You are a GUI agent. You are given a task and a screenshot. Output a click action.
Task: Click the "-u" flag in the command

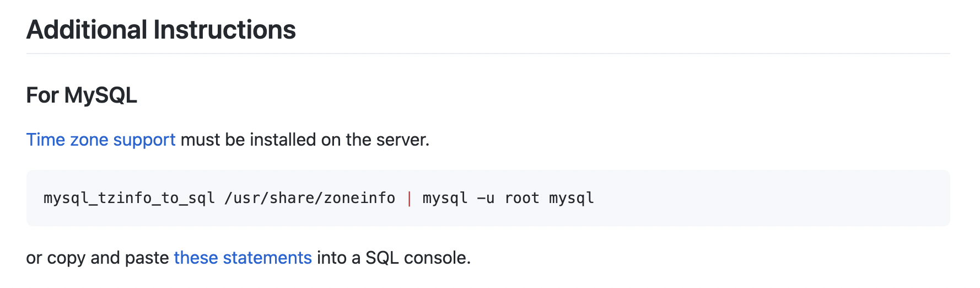486,198
